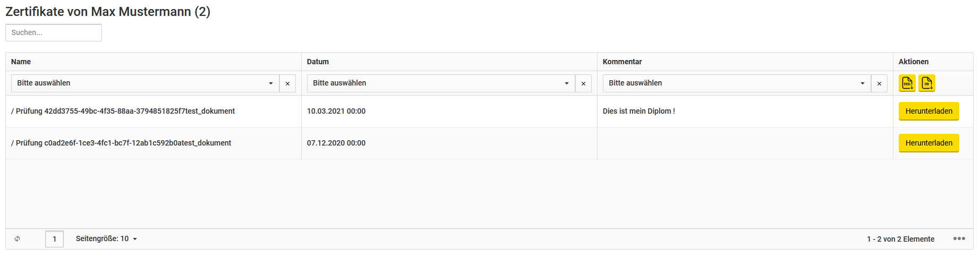980x256 pixels.
Task: Clear the Name column filter
Action: [287, 83]
